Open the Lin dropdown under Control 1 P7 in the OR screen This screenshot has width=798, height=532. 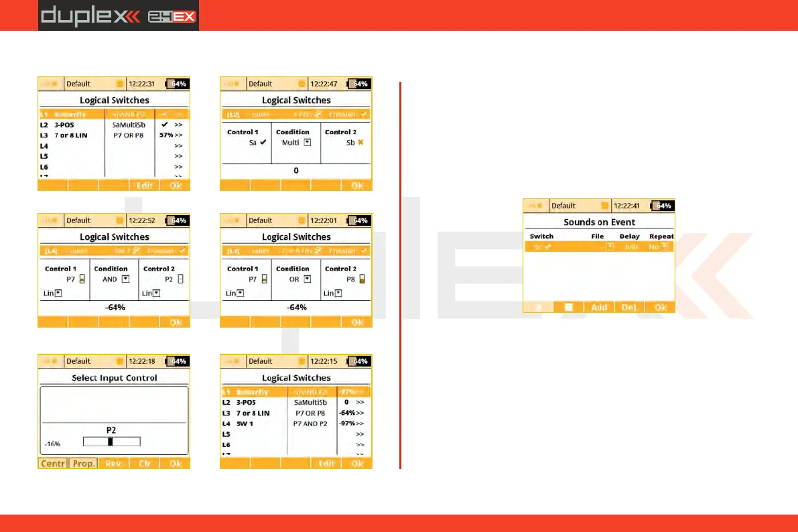pos(241,293)
